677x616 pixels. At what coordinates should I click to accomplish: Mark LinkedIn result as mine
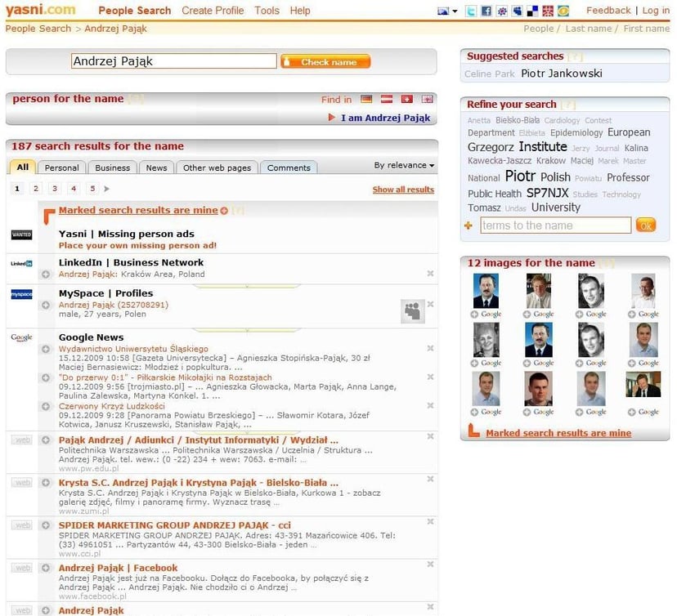coord(46,275)
